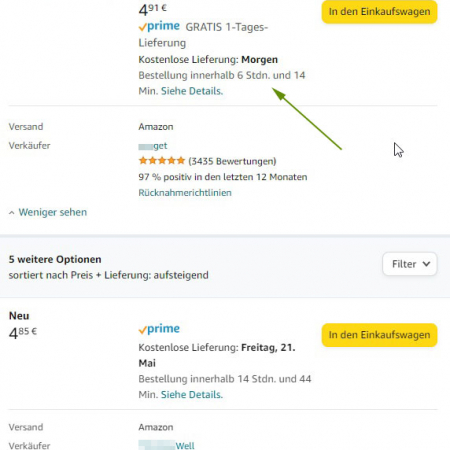This screenshot has height=450, width=450.
Task: Open Siehe Details for tomorrow's delivery
Action: [x=192, y=91]
